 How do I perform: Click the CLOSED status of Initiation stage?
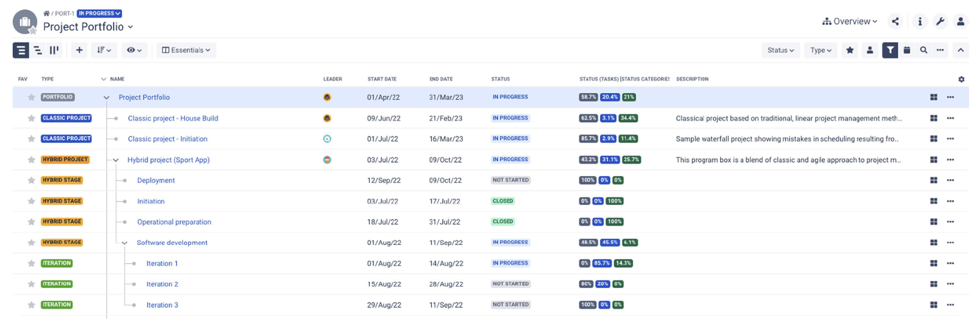[503, 201]
